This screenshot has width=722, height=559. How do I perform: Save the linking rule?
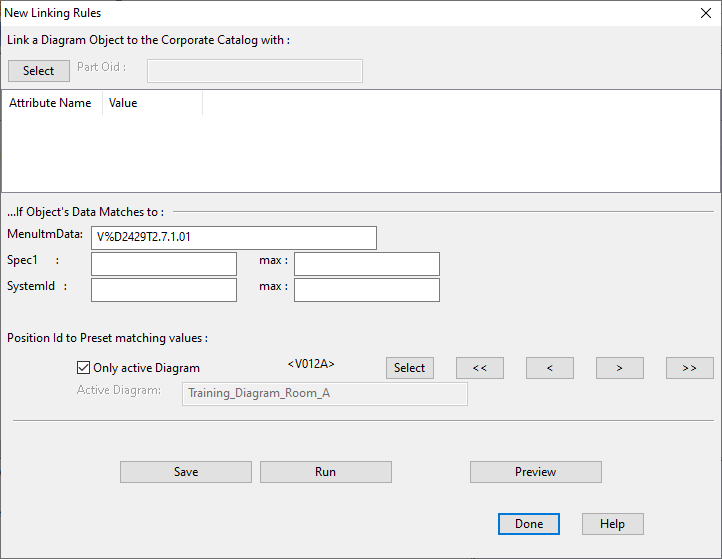[x=186, y=472]
